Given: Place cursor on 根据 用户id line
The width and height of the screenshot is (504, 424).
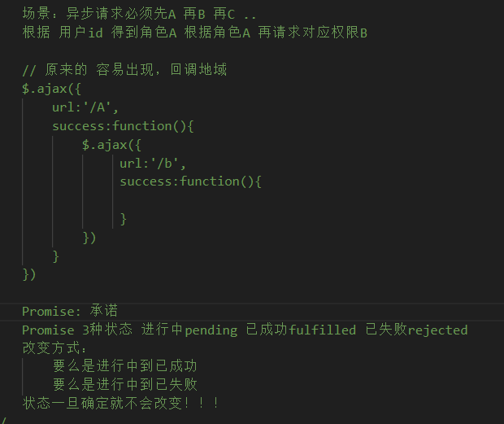Looking at the screenshot, I should tap(195, 33).
